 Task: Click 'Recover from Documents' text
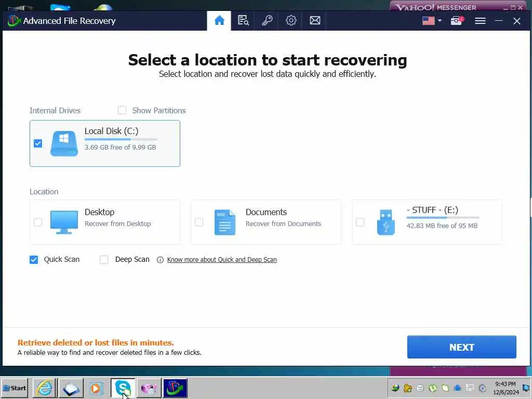point(283,223)
